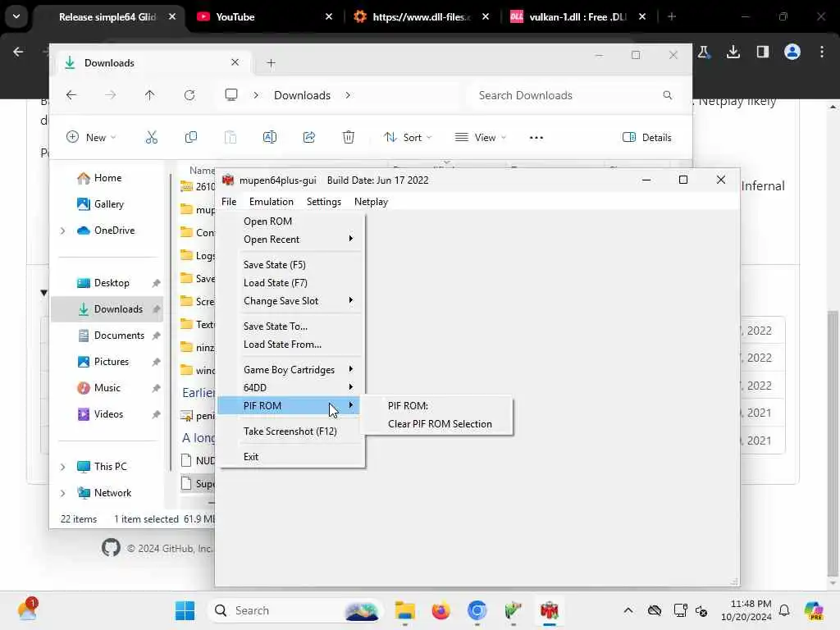
Task: Switch to the YouTube browser tab
Action: click(262, 17)
